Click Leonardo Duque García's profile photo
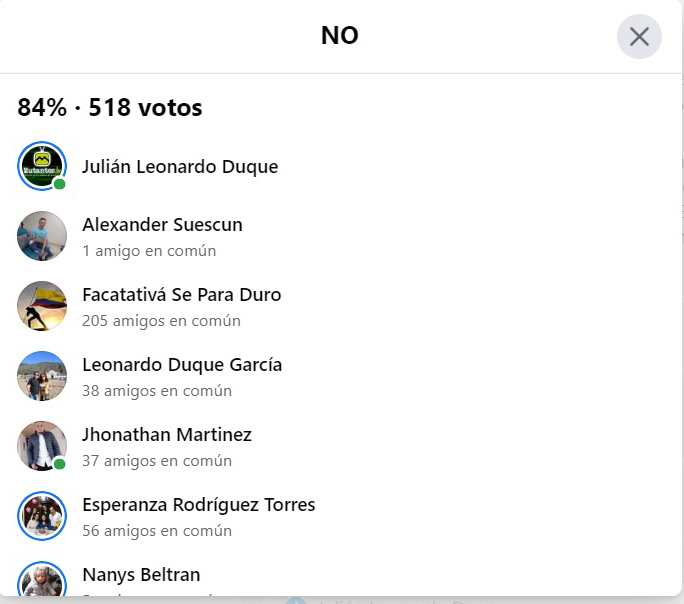The height and width of the screenshot is (604, 684). tap(42, 376)
